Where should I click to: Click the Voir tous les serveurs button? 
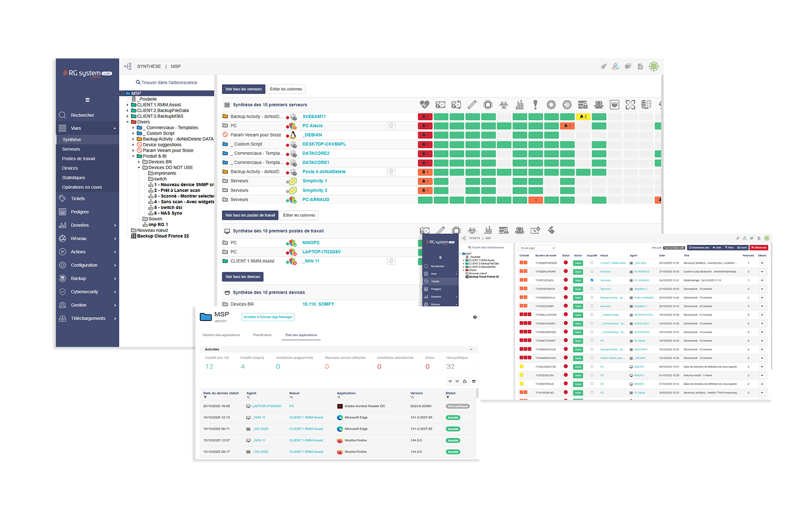[x=244, y=88]
